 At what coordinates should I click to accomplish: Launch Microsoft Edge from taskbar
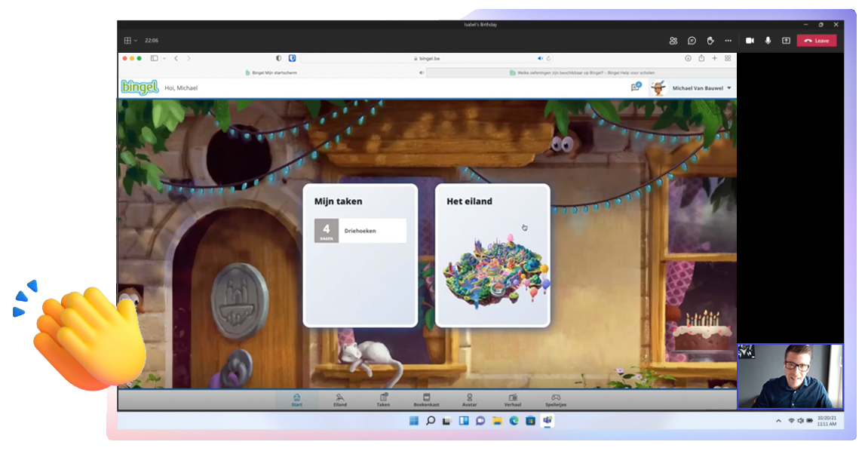click(x=514, y=421)
